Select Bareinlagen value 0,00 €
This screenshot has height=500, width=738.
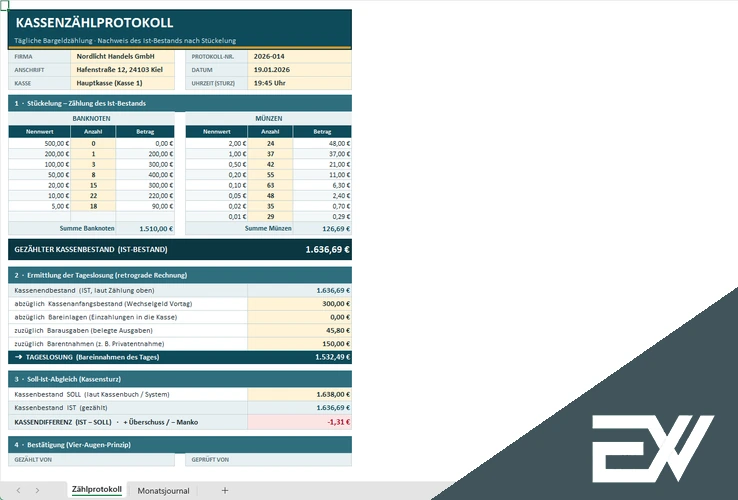299,317
